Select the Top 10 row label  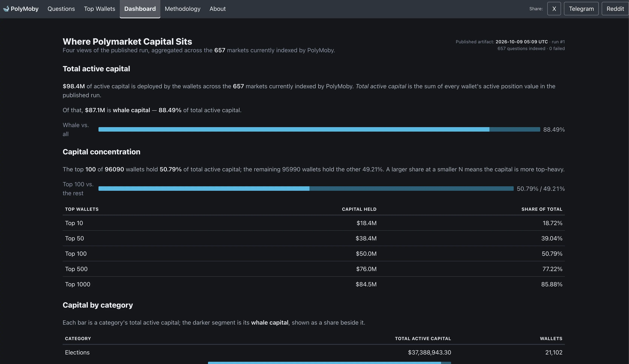(x=74, y=223)
